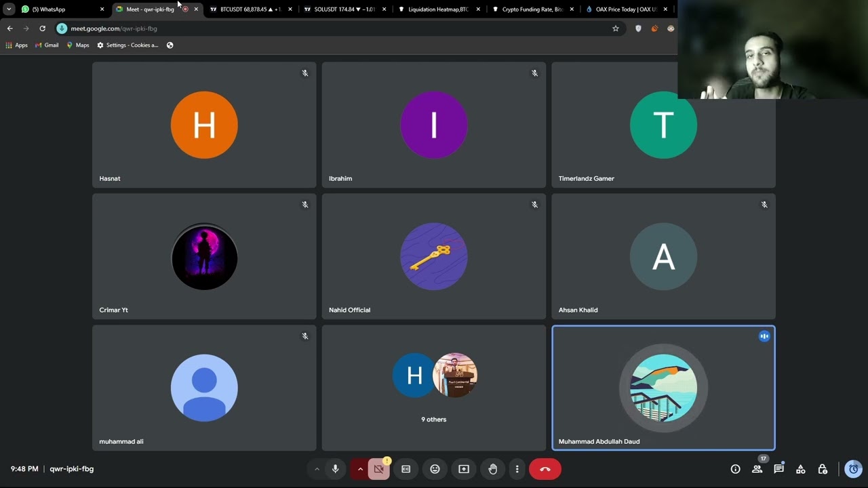This screenshot has height=488, width=868.
Task: Open the Gmail bookmark
Action: coord(46,45)
